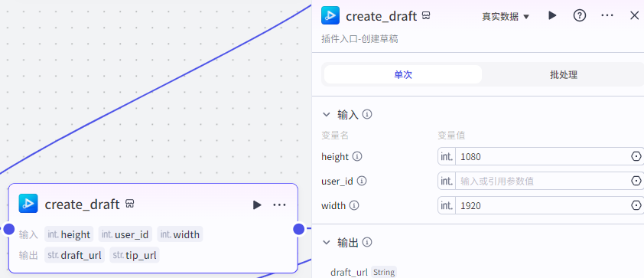Click the width tag on canvas node
644x278 pixels.
click(x=180, y=234)
